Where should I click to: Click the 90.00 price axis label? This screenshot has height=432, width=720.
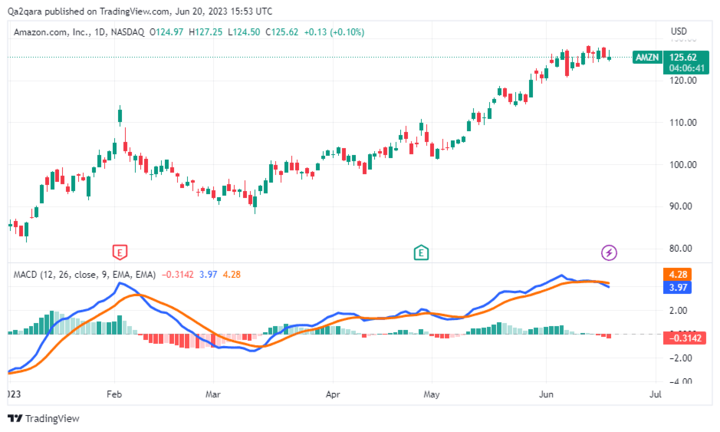[681, 206]
